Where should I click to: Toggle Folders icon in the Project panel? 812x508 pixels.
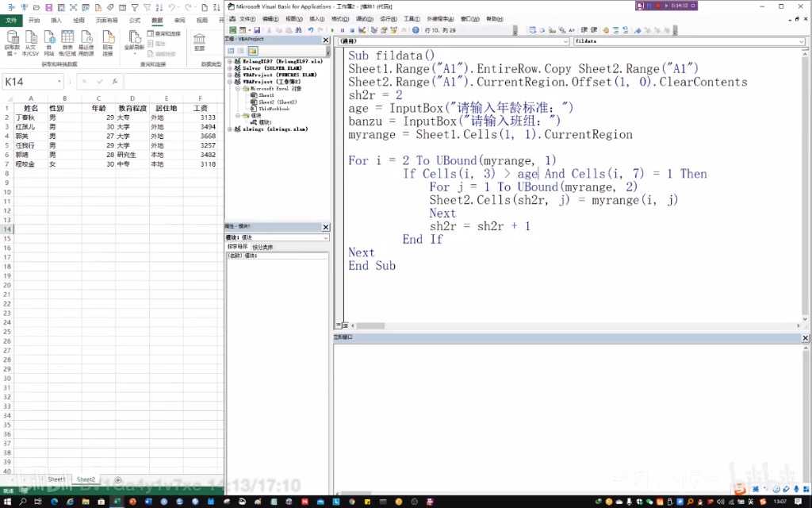[253, 51]
